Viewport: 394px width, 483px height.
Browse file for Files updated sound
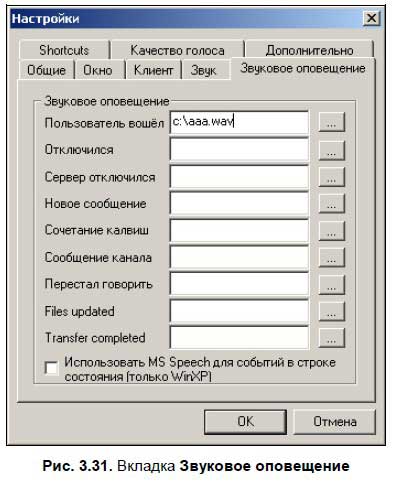(332, 311)
